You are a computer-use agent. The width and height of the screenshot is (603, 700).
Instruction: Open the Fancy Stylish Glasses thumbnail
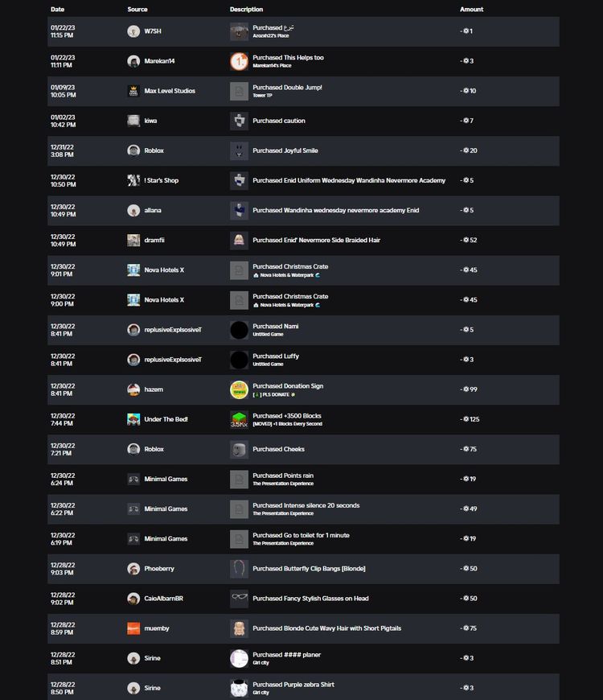coord(239,599)
